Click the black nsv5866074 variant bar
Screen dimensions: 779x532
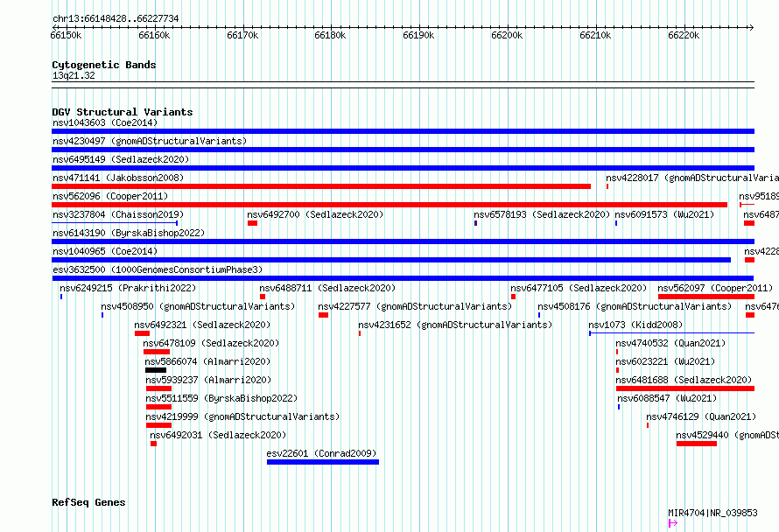point(156,370)
